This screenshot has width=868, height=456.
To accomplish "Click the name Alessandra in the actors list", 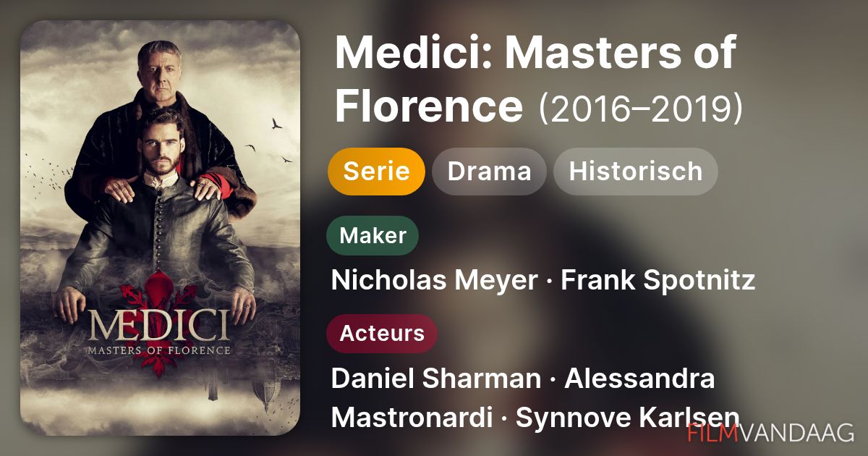I will [639, 379].
